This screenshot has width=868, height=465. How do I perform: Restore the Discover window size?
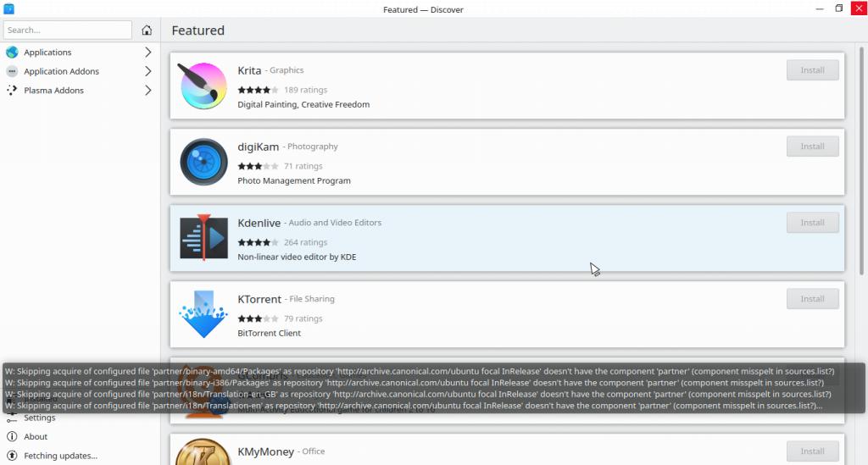(839, 8)
